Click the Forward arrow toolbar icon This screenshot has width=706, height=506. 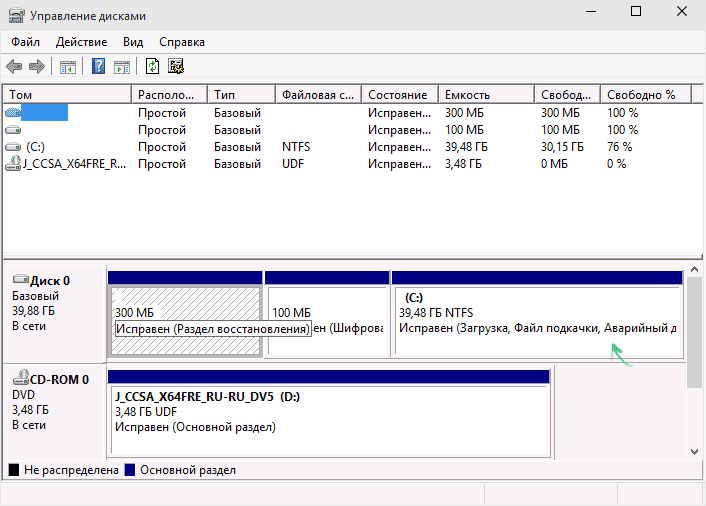[x=37, y=67]
